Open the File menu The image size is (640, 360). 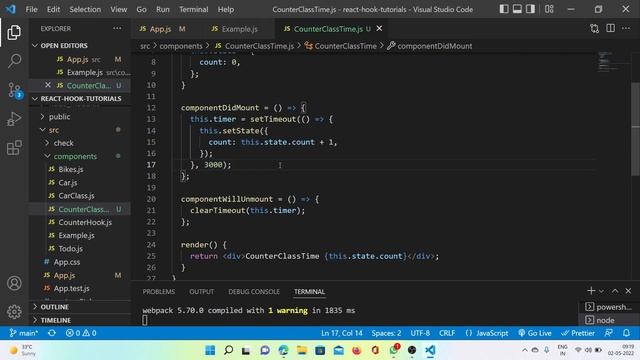[x=31, y=9]
